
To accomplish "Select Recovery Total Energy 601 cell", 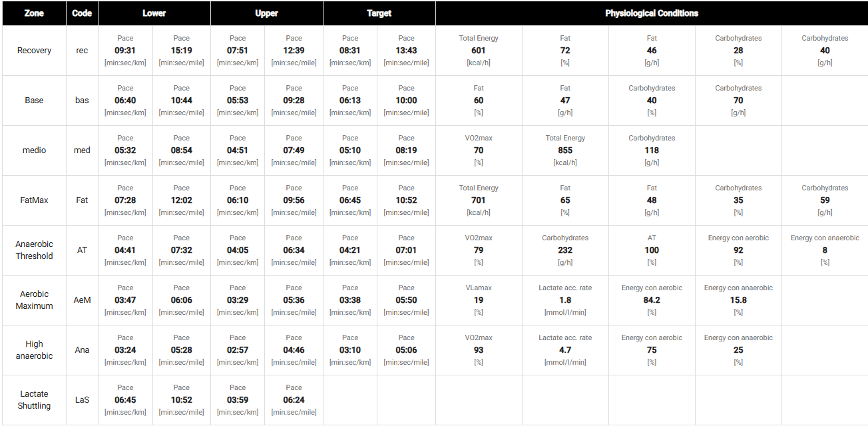I will pyautogui.click(x=479, y=51).
